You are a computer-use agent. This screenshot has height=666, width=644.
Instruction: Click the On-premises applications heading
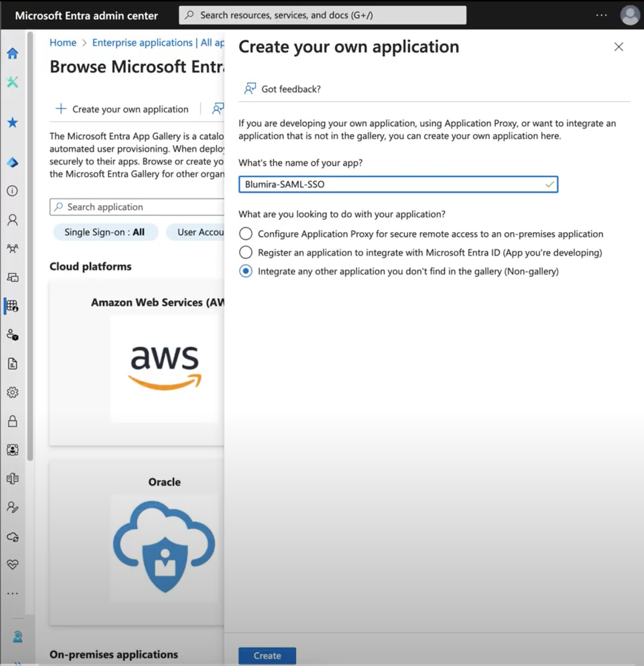(114, 654)
